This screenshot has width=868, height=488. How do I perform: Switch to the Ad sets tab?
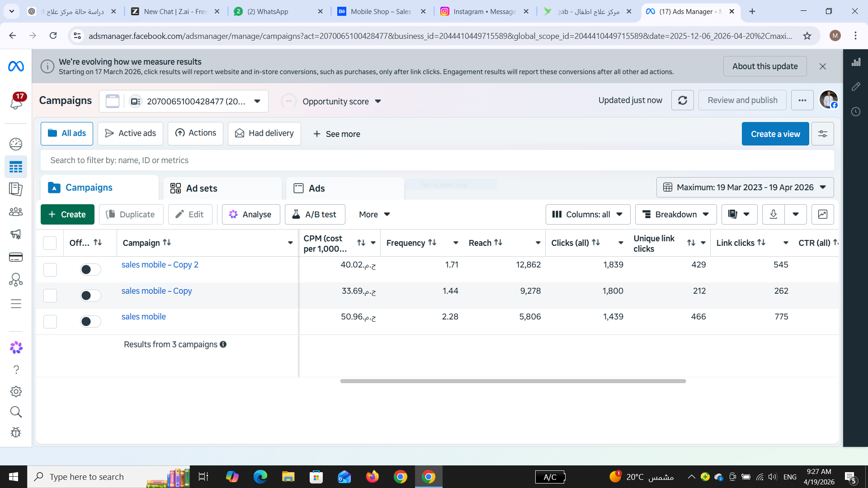click(x=201, y=188)
